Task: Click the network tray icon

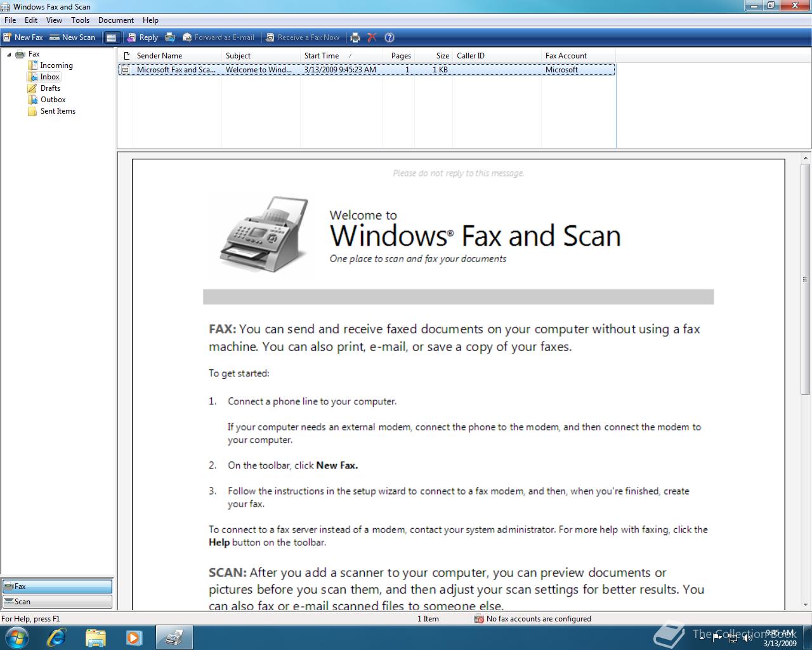Action: coord(733,638)
